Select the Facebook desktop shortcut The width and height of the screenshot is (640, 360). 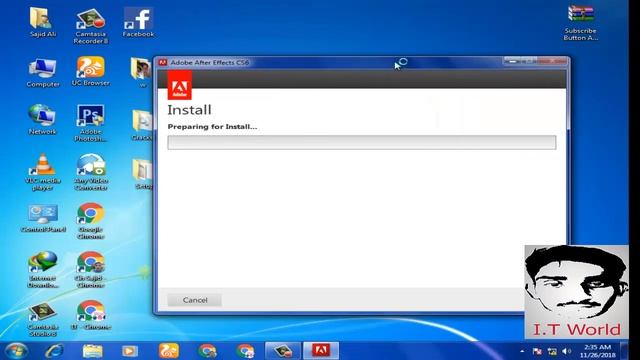(x=138, y=23)
